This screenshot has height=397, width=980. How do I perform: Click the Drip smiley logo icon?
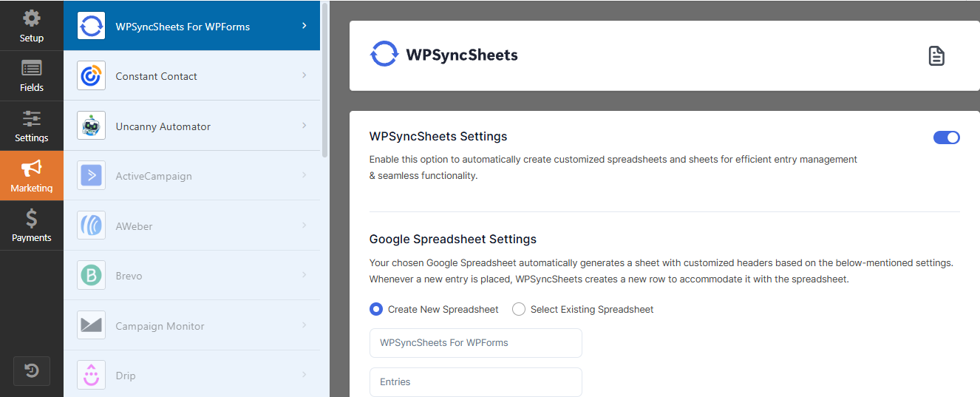[x=92, y=375]
